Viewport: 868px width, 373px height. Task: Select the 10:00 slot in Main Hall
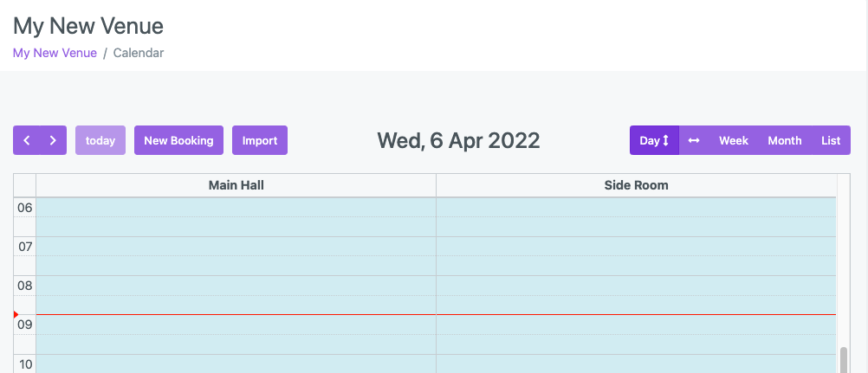pyautogui.click(x=236, y=363)
